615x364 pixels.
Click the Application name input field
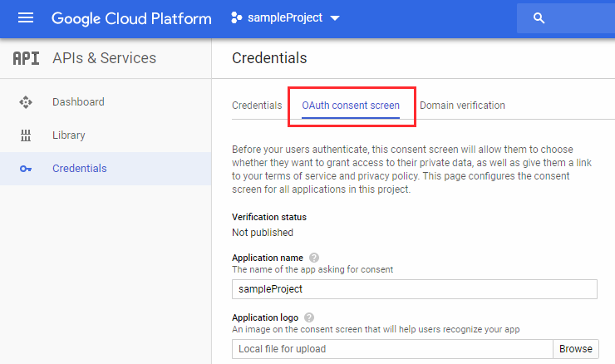415,289
